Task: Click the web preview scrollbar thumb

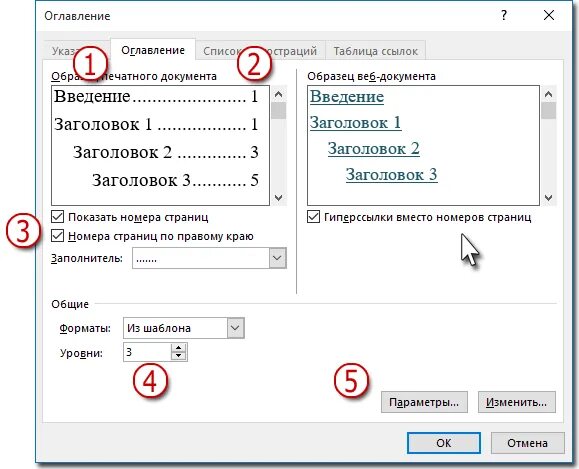Action: [x=549, y=110]
